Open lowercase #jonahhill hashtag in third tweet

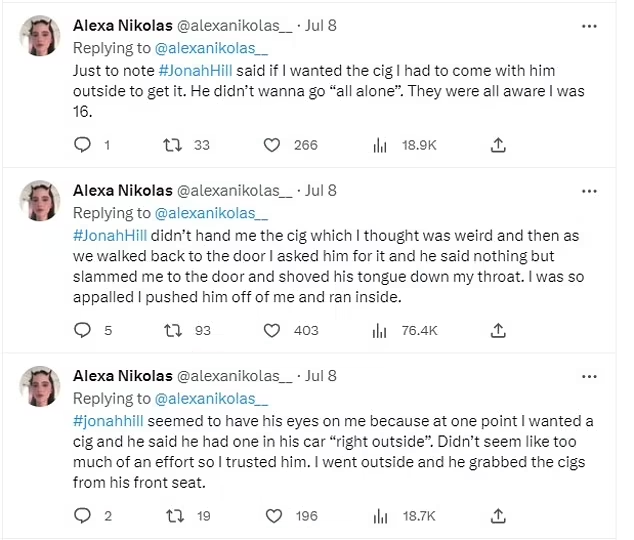112,420
